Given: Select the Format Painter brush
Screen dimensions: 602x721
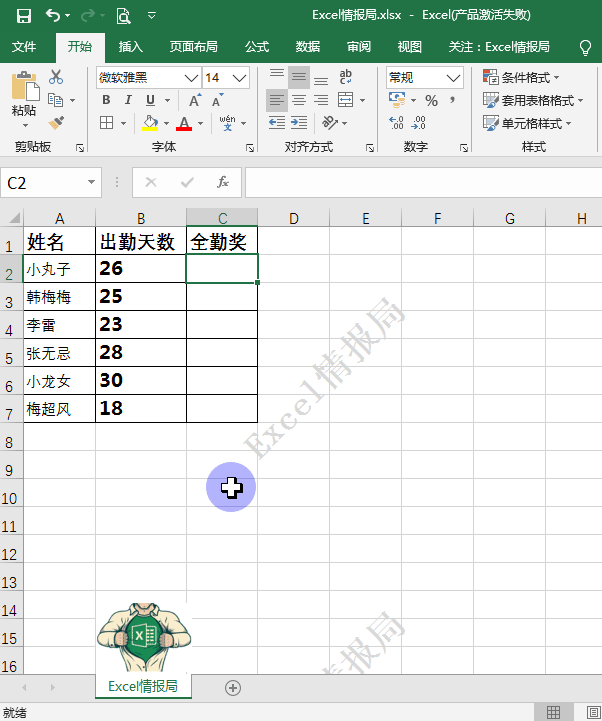Looking at the screenshot, I should [56, 122].
